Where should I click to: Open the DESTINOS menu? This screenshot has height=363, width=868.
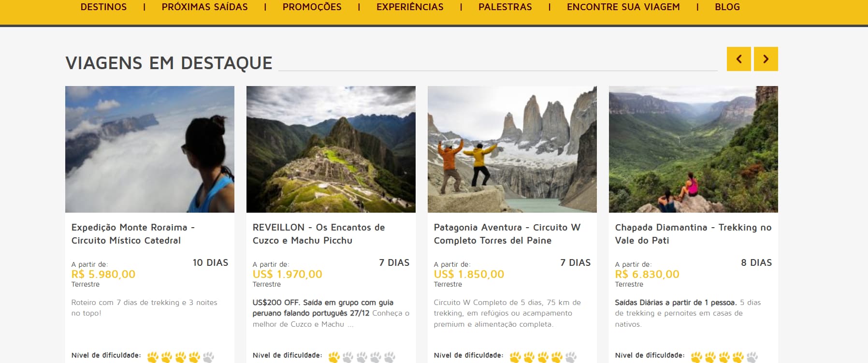tap(103, 7)
